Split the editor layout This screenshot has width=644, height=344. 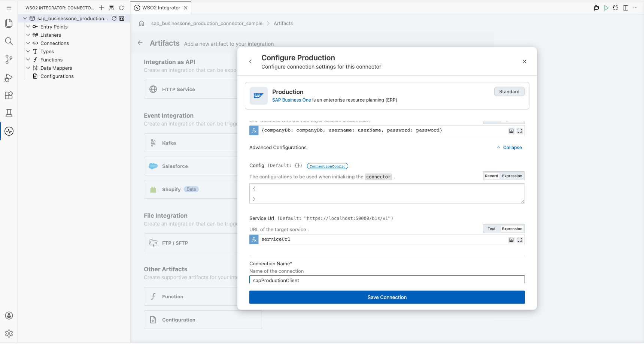626,7
